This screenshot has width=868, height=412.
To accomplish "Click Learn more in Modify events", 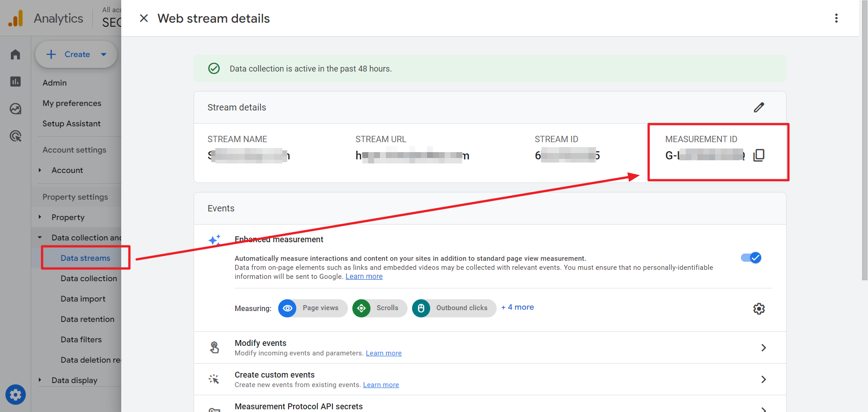I will (384, 353).
